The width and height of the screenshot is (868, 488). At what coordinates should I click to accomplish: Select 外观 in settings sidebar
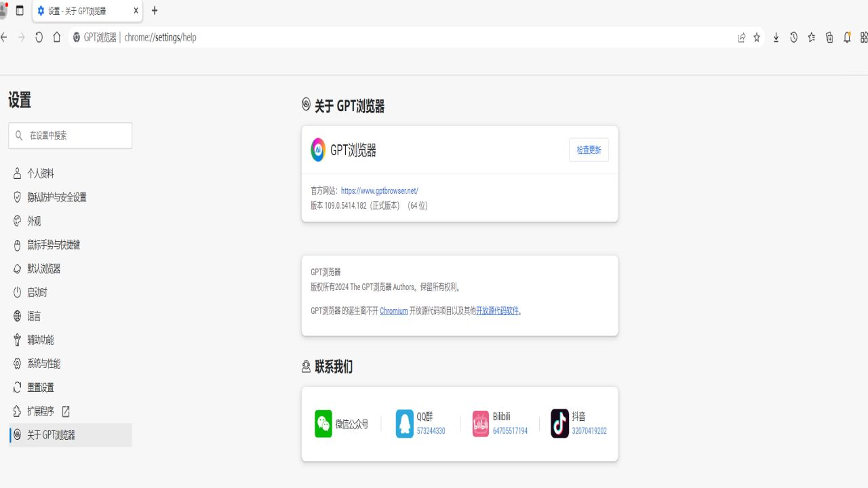pos(33,221)
